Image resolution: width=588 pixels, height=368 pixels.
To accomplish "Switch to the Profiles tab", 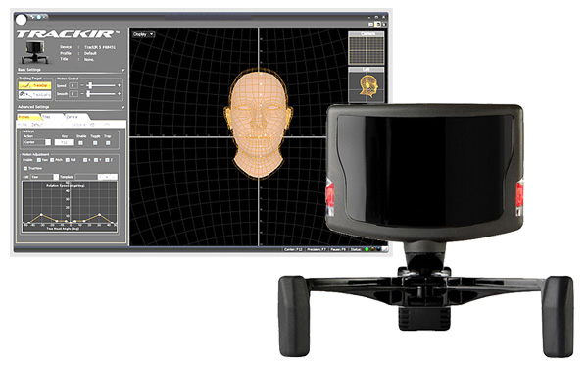I will point(28,117).
